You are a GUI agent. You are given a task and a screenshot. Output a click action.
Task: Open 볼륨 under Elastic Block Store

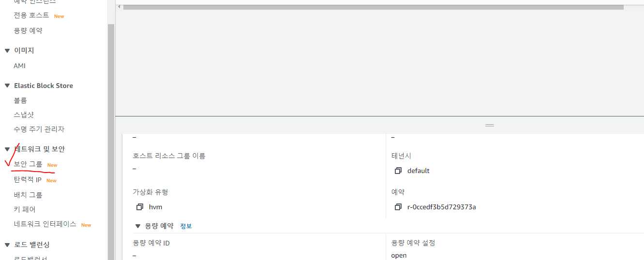(x=20, y=101)
